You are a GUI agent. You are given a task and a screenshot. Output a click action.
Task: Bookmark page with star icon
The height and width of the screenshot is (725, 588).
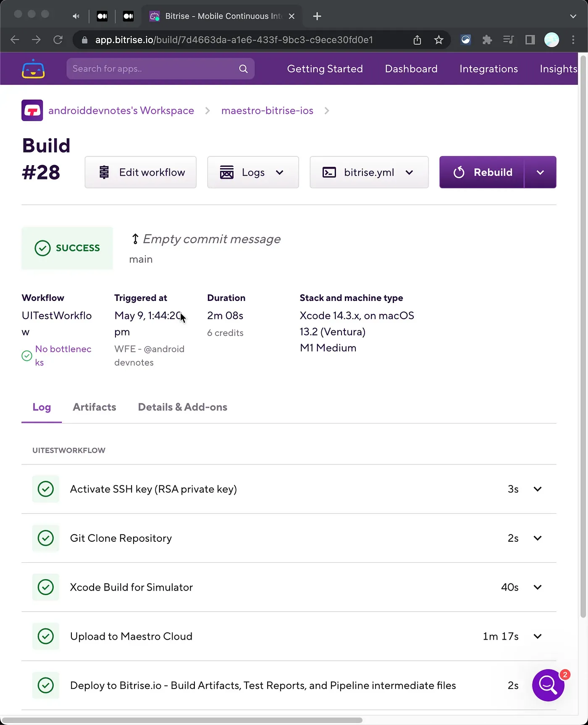(x=438, y=40)
